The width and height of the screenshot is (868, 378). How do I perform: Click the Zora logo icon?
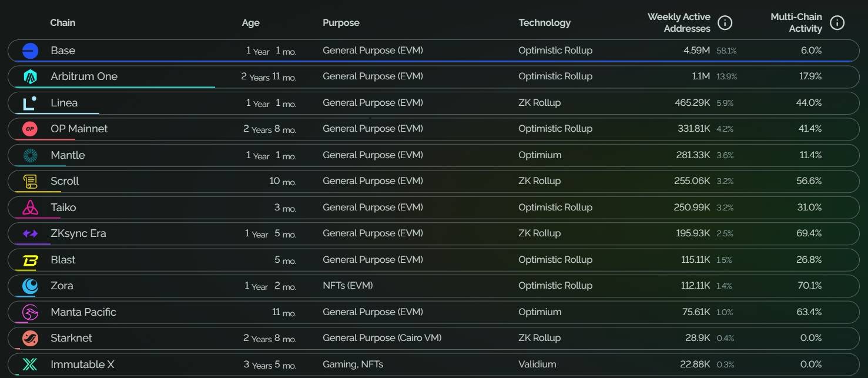pyautogui.click(x=30, y=286)
